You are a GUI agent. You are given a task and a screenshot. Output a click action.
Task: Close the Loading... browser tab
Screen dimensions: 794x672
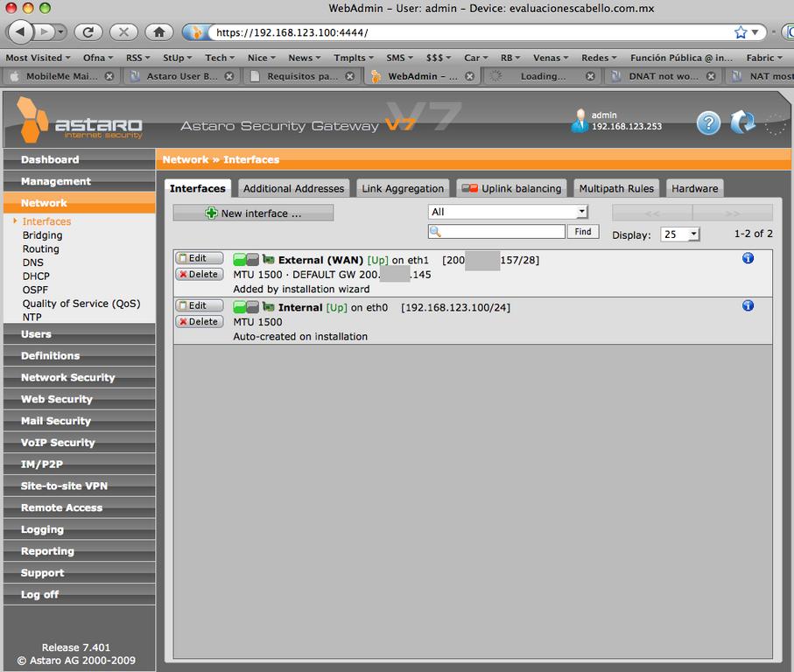point(590,76)
